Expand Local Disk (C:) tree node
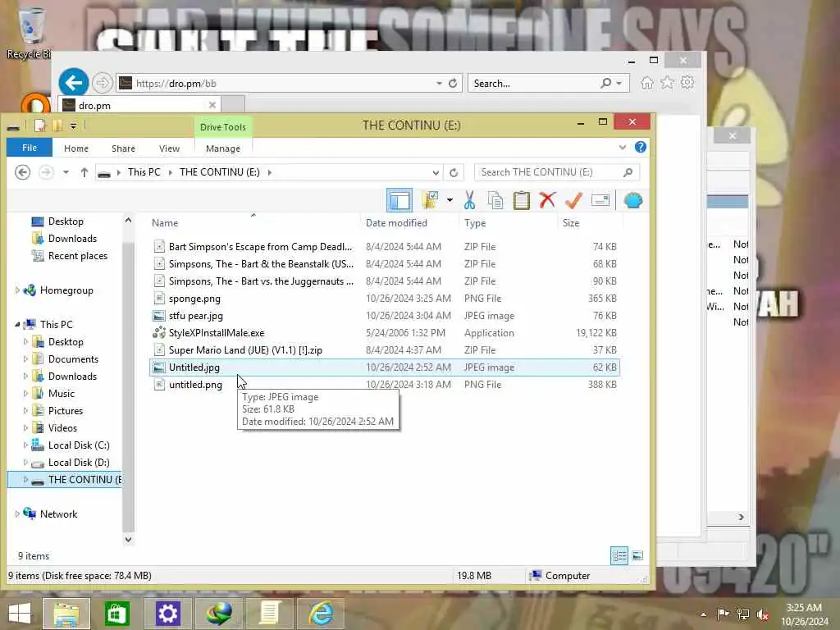 [25, 445]
